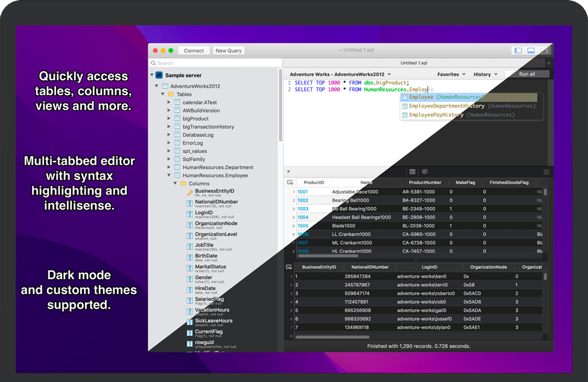Click the Gender column icon
This screenshot has width=588, height=382.
[190, 279]
